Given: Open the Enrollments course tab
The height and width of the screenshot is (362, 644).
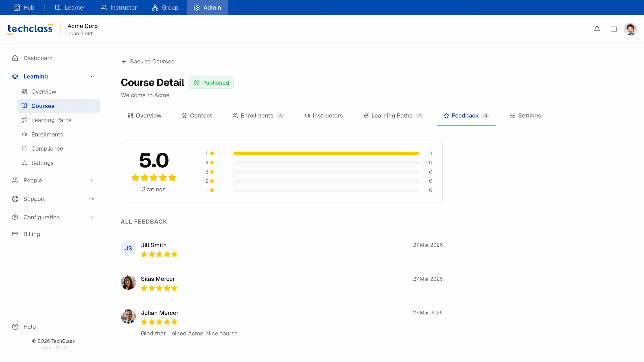Looking at the screenshot, I should point(257,116).
